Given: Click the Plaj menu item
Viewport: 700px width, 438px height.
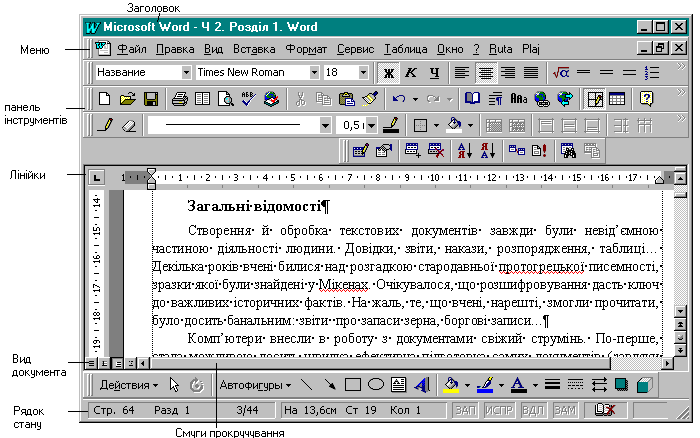Looking at the screenshot, I should tap(531, 49).
